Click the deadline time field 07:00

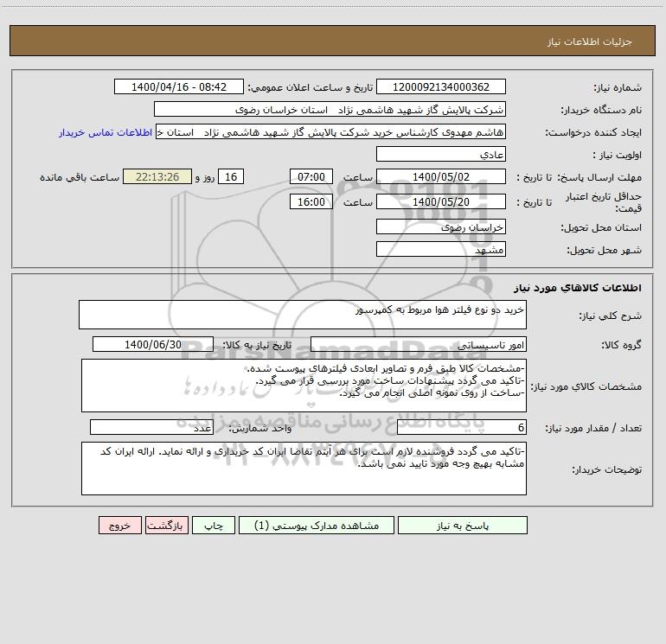(x=311, y=176)
